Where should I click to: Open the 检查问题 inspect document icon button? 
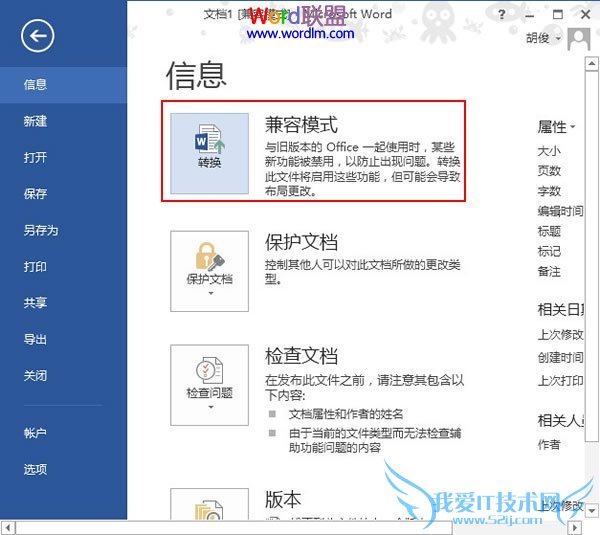click(209, 385)
